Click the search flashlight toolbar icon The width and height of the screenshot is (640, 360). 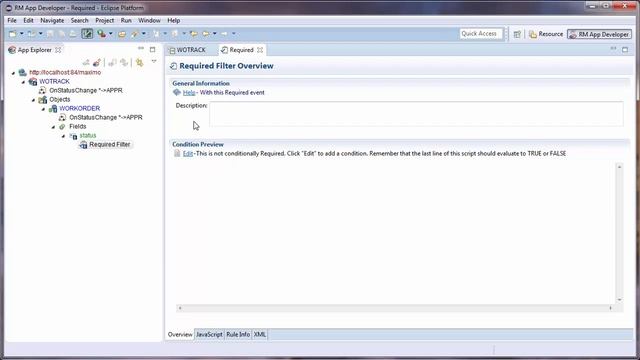(134, 34)
